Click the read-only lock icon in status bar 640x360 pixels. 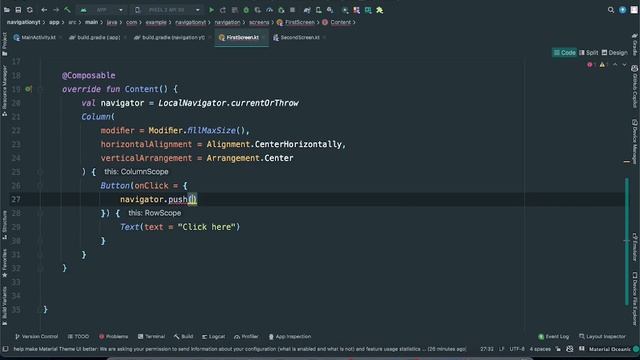pyautogui.click(x=558, y=349)
